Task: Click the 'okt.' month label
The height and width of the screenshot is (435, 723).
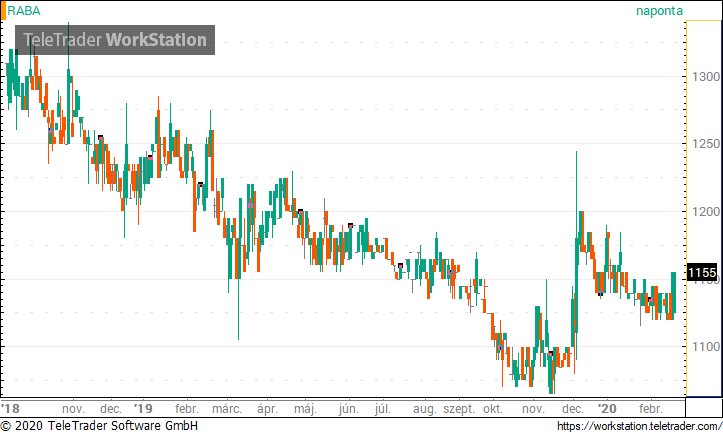Action: (x=493, y=409)
